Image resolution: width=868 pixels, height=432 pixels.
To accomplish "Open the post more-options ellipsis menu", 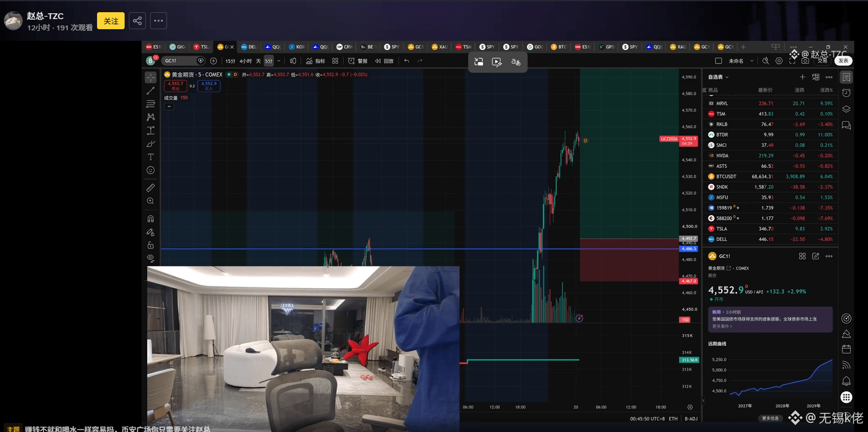I will coord(159,21).
